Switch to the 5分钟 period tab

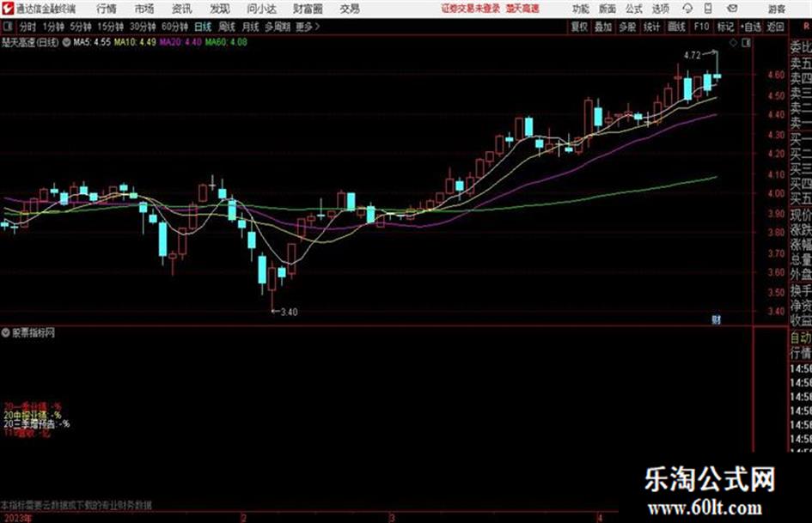(x=81, y=27)
